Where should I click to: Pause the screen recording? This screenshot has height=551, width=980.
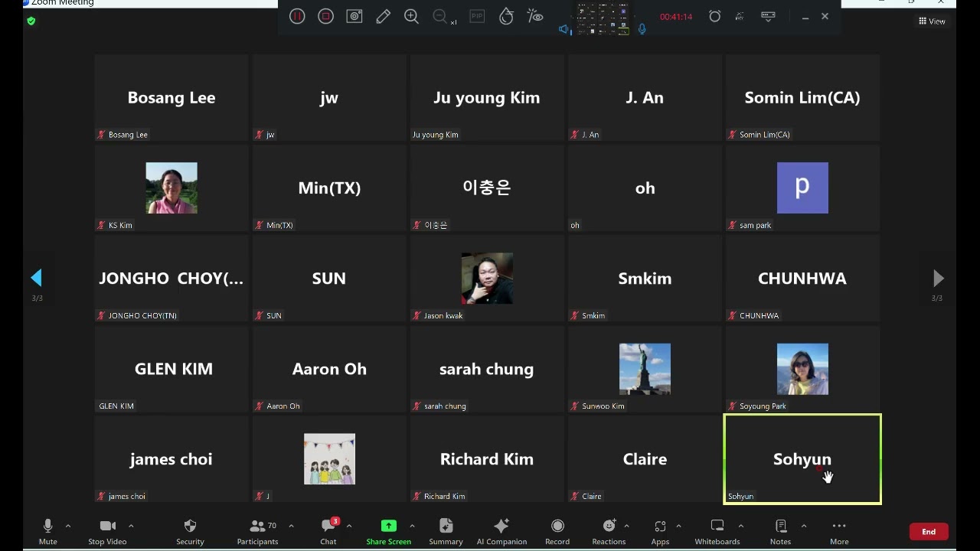[x=297, y=16]
